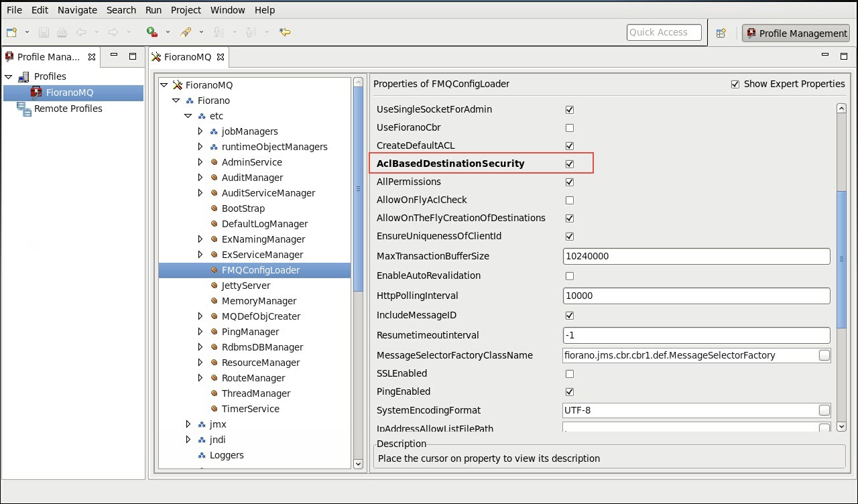
Task: Click the Forward navigation arrow icon
Action: (113, 32)
